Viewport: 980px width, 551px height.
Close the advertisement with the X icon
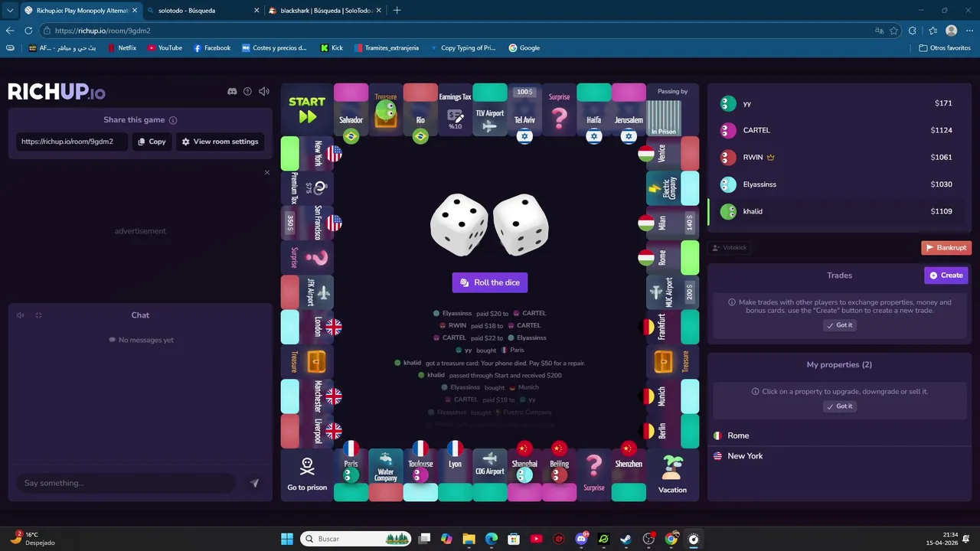tap(267, 172)
